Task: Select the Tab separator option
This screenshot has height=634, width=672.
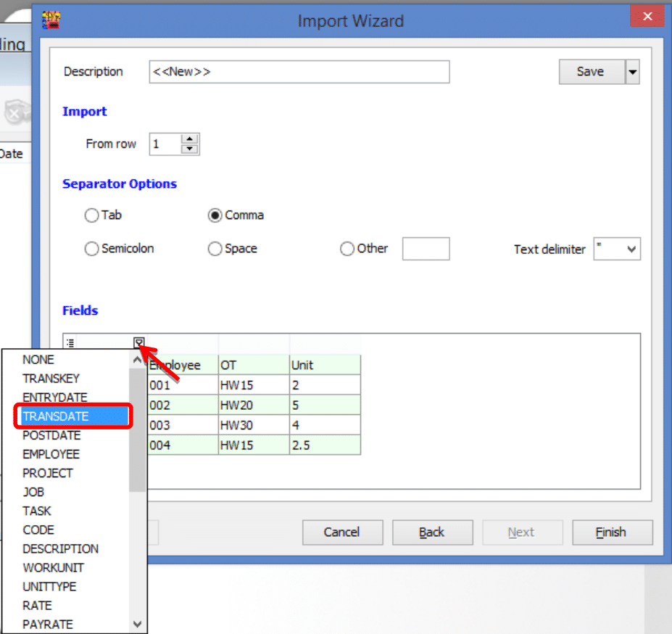Action: point(92,215)
